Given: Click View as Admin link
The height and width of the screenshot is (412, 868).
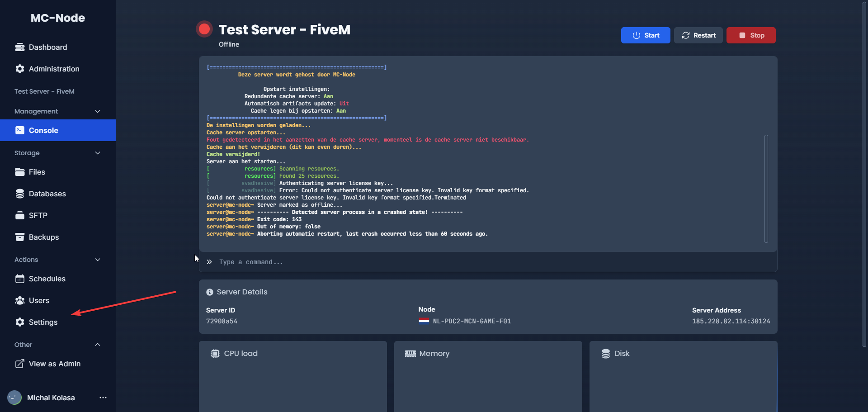Looking at the screenshot, I should (58, 364).
